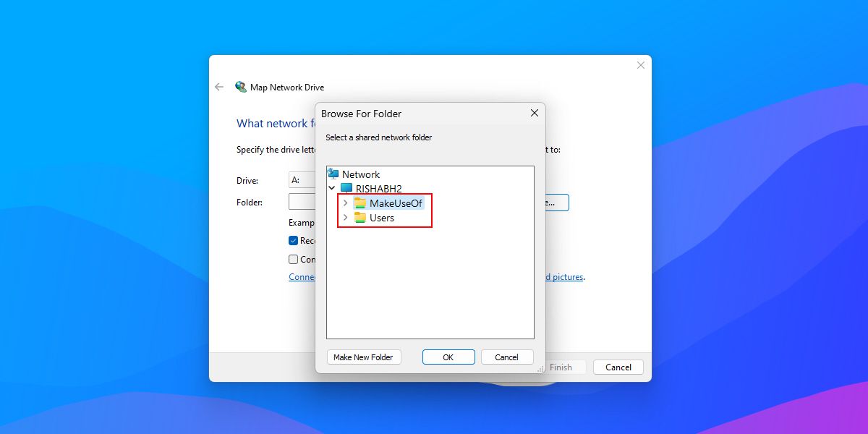Select the RISHABH2 computer icon
Screen dimensions: 868x434
[x=376, y=188]
